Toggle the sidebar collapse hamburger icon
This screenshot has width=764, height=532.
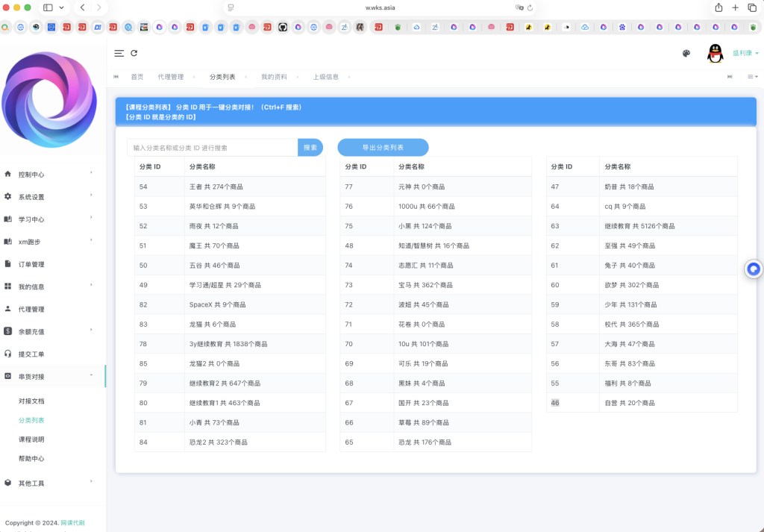pyautogui.click(x=119, y=53)
